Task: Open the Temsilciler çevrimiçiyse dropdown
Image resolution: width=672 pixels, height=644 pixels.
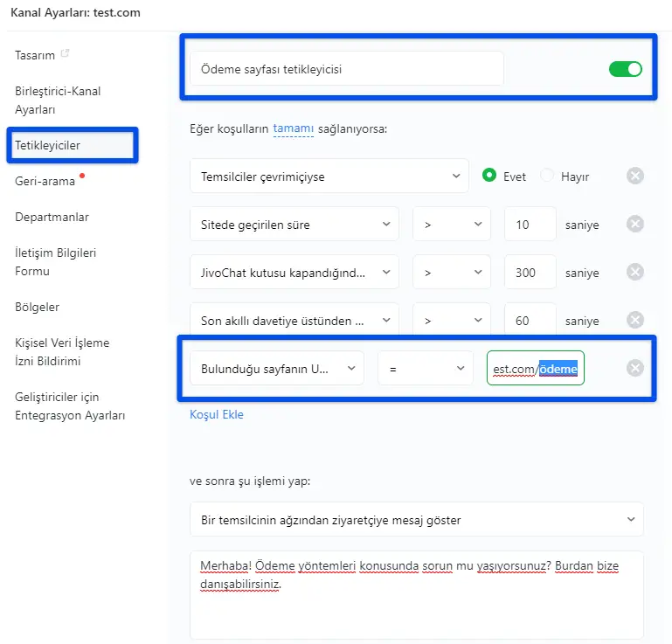Action: 329,177
